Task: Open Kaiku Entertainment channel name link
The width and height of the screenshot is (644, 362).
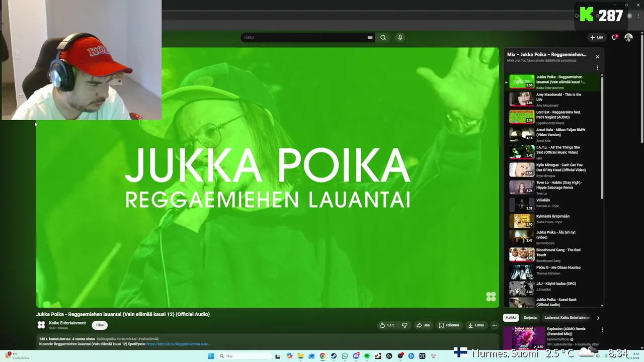Action: [x=67, y=323]
